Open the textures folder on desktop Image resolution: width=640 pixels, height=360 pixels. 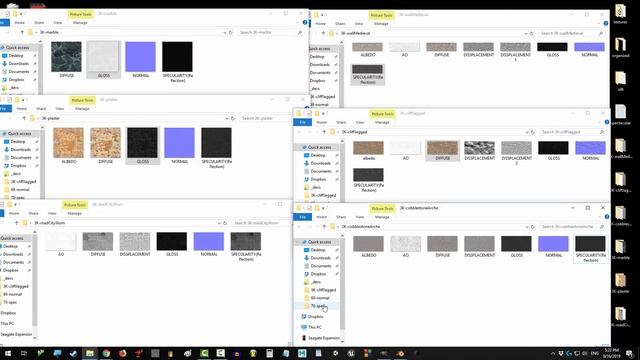point(620,13)
